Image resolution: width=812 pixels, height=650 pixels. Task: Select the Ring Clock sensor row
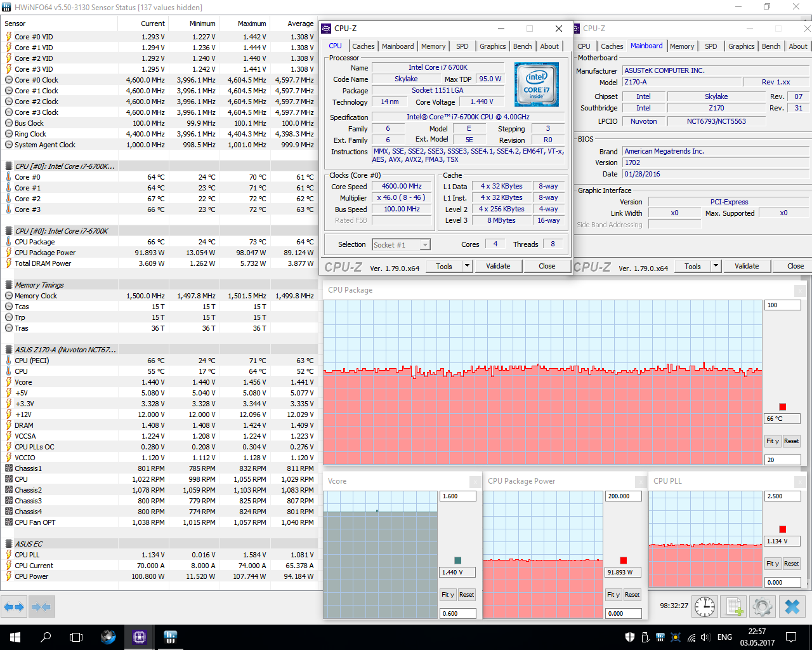coord(159,134)
